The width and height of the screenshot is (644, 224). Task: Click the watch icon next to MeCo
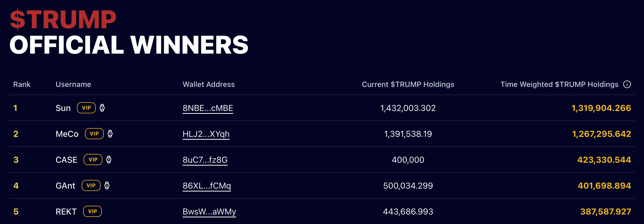(110, 134)
